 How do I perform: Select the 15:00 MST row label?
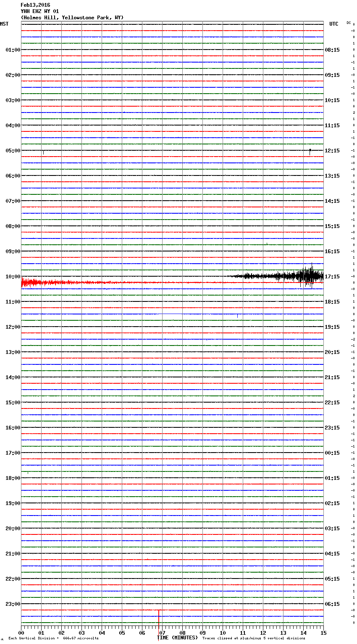tap(13, 403)
